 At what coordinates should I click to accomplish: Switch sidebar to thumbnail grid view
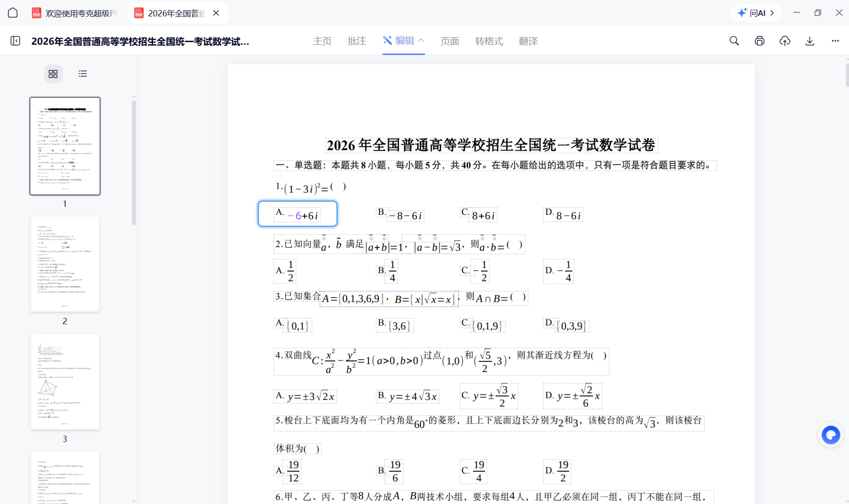pos(53,74)
